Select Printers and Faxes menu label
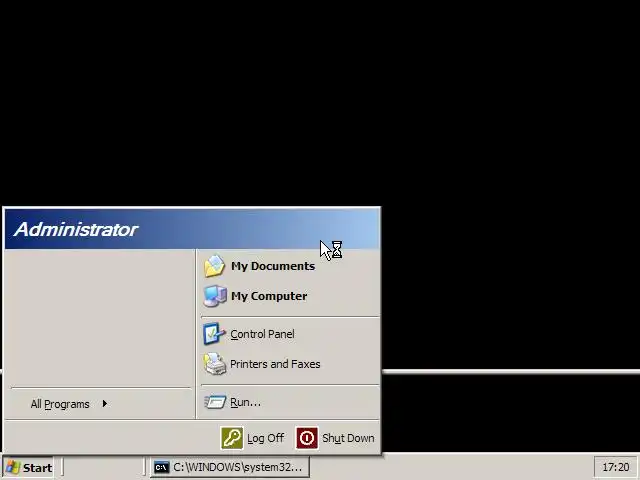640x480 pixels. [x=275, y=364]
